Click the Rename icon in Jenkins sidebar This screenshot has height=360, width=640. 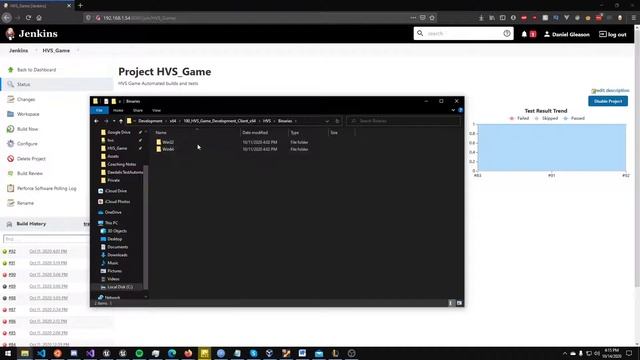pyautogui.click(x=11, y=203)
